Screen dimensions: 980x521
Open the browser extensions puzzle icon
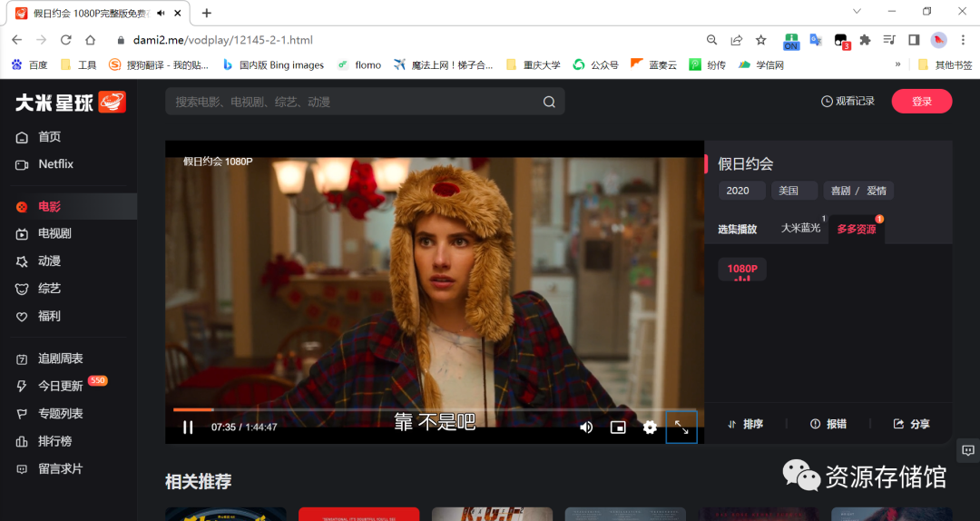865,40
